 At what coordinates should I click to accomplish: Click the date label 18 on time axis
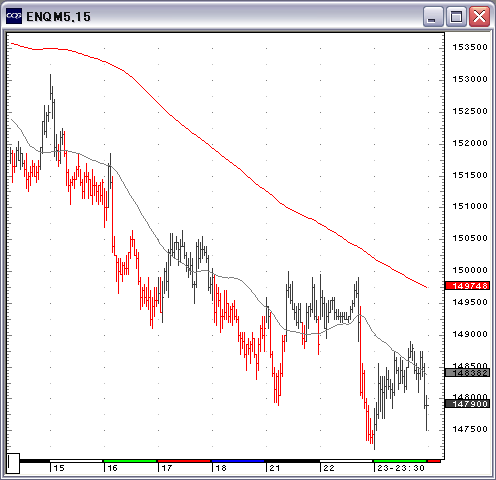(221, 468)
